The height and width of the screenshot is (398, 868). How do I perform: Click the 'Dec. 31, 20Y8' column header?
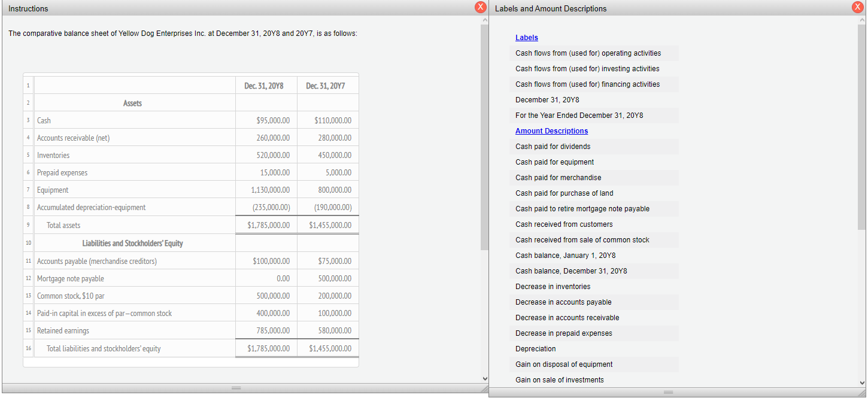click(x=264, y=86)
